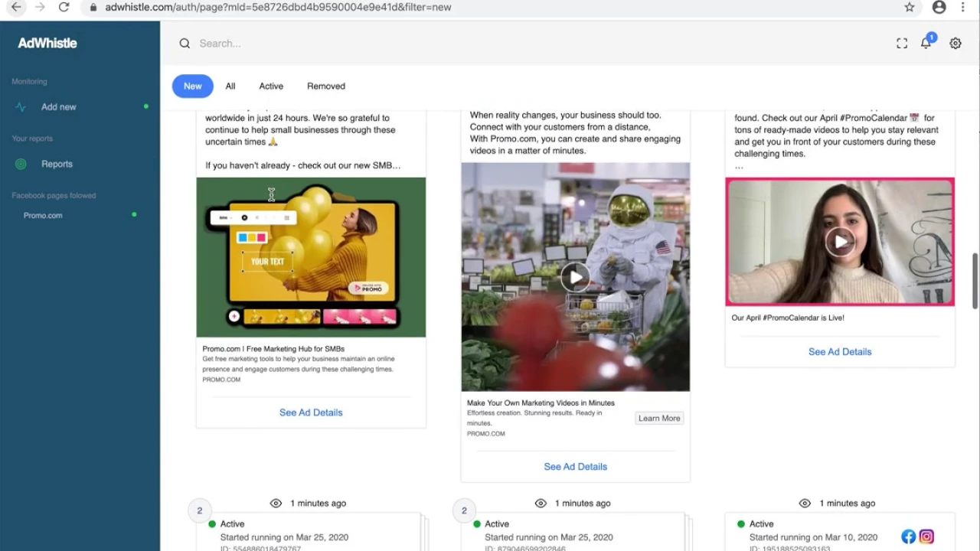
Task: Open the yellow balloons ad image
Action: click(x=311, y=257)
